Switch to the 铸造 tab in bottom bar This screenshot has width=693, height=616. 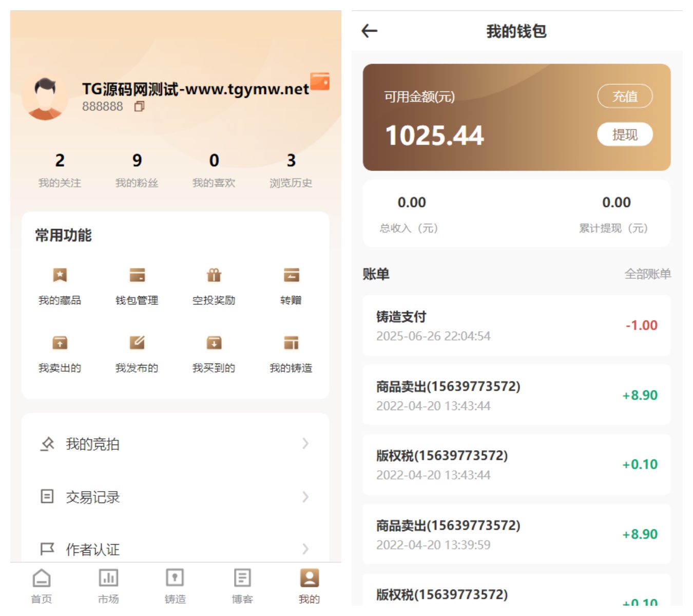click(175, 585)
